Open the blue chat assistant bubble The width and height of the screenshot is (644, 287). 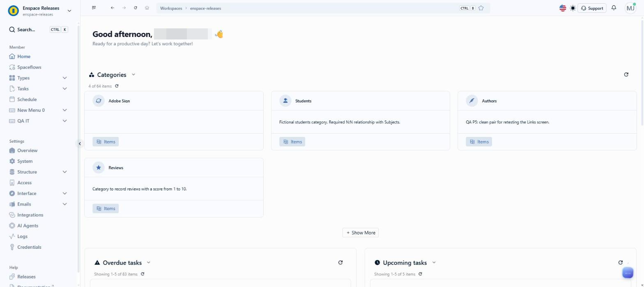point(628,273)
